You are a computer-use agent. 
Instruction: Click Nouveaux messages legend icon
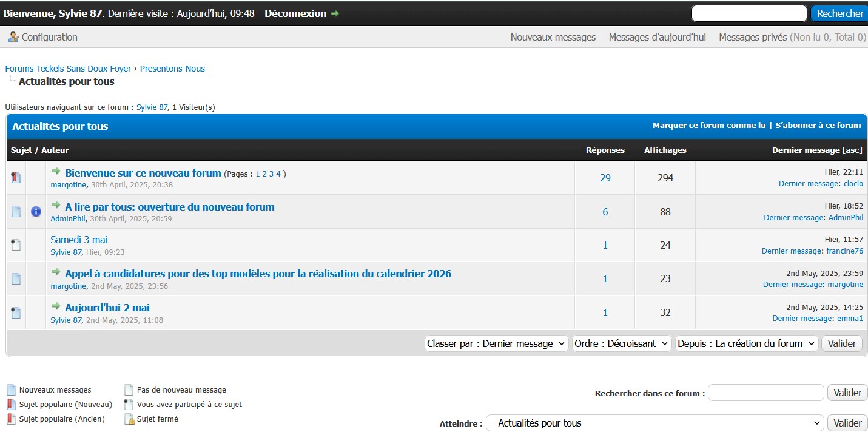coord(11,390)
